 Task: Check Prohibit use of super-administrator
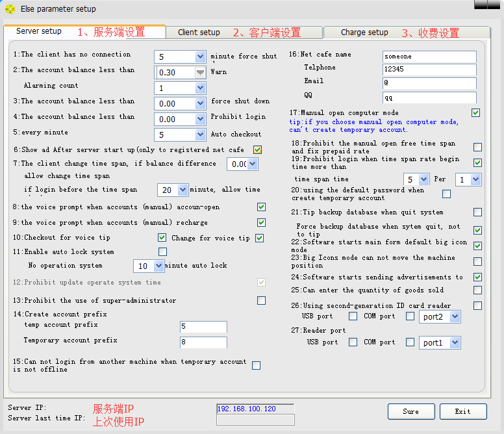[261, 300]
